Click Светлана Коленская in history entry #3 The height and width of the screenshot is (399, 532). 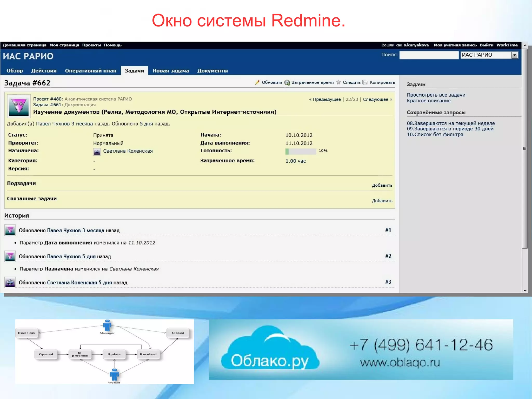(72, 283)
